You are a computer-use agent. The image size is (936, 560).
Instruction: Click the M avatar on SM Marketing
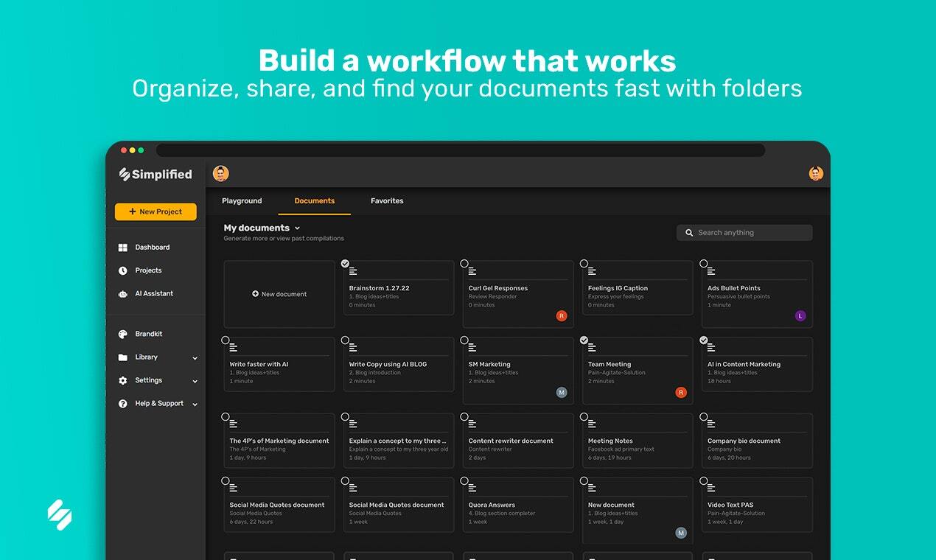[562, 393]
